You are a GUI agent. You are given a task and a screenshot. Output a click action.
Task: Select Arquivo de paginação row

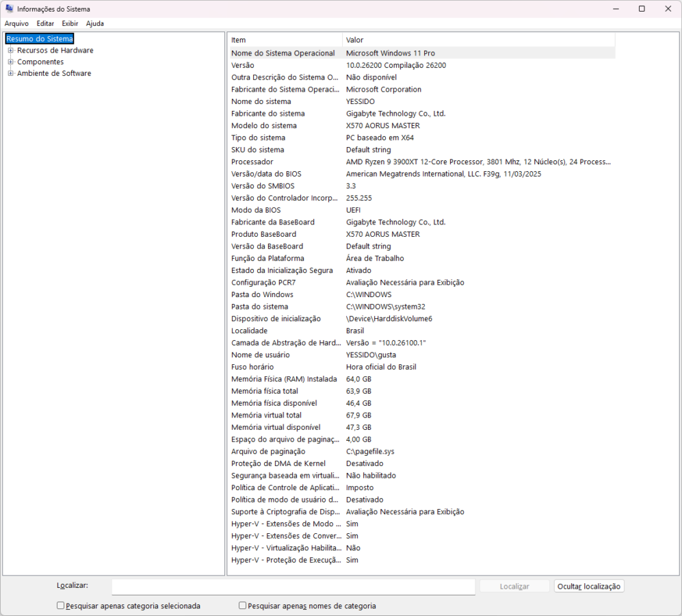coord(422,452)
